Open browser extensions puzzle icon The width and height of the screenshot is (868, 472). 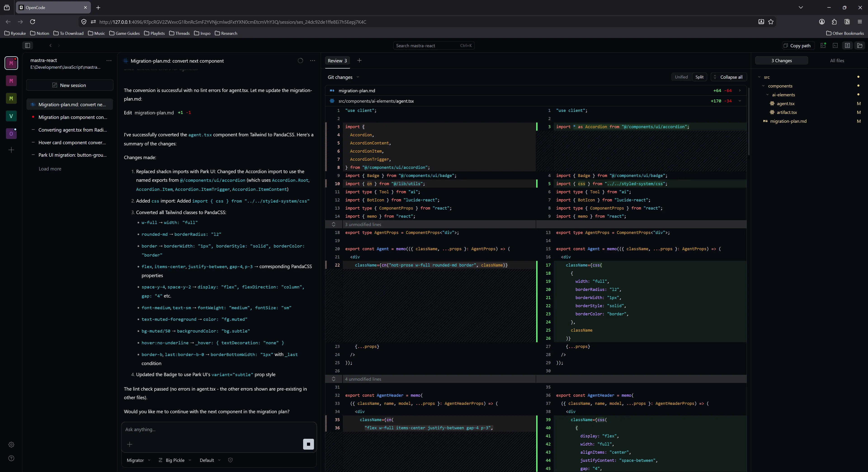834,21
